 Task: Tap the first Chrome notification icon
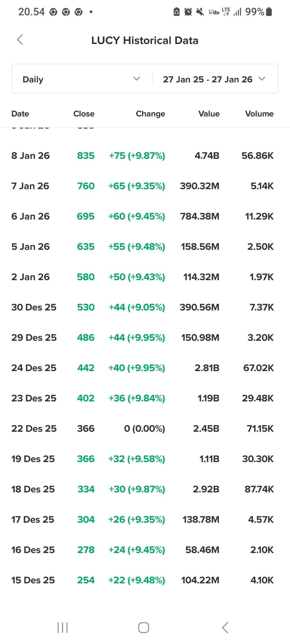(53, 12)
